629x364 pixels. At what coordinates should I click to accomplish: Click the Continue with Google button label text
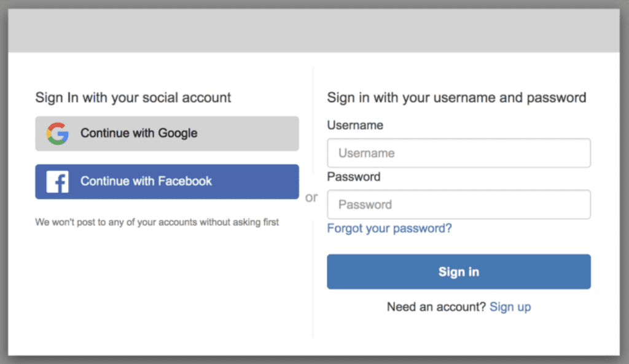coord(139,133)
